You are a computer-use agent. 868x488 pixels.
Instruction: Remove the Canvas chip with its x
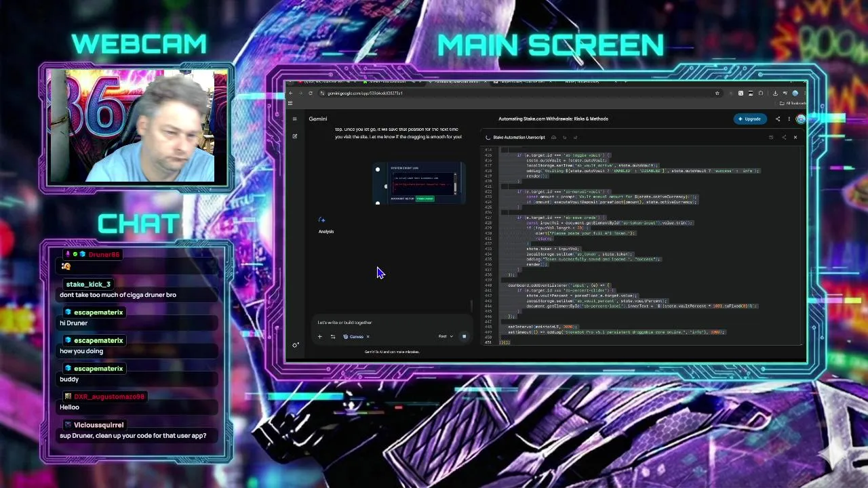point(368,336)
